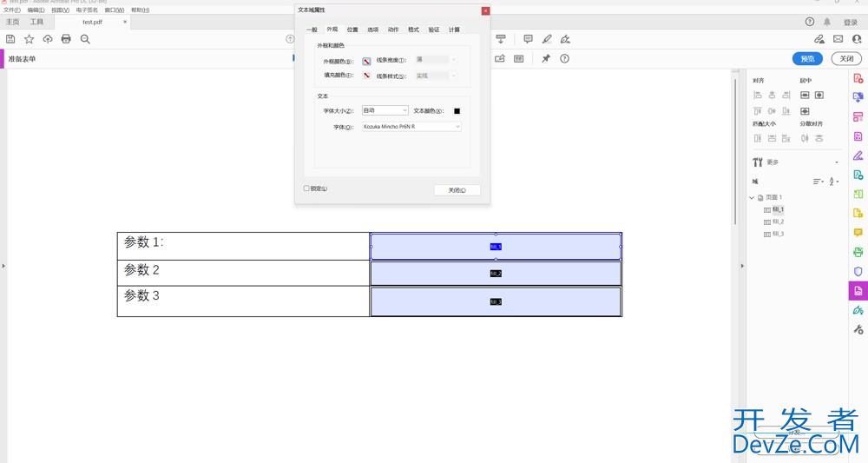
Task: Select third field item ending _3 in tree
Action: [774, 235]
